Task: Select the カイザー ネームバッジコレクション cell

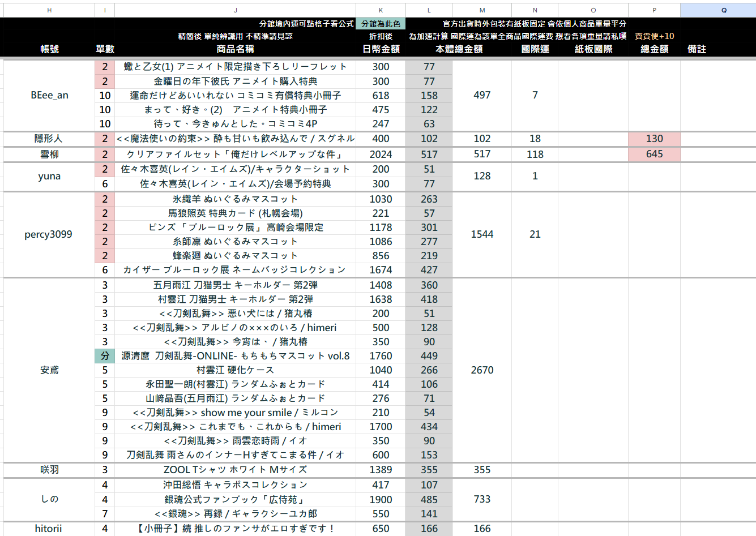Action: [235, 270]
